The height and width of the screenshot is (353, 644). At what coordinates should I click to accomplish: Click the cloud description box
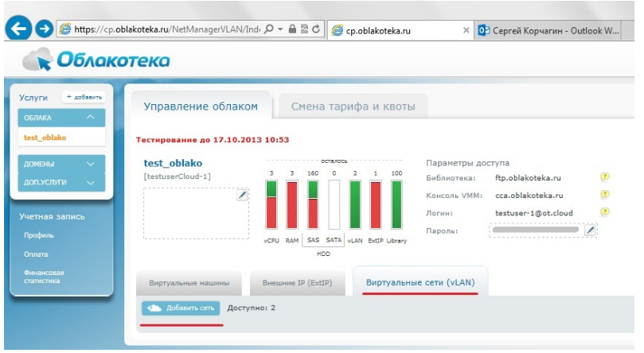[196, 213]
